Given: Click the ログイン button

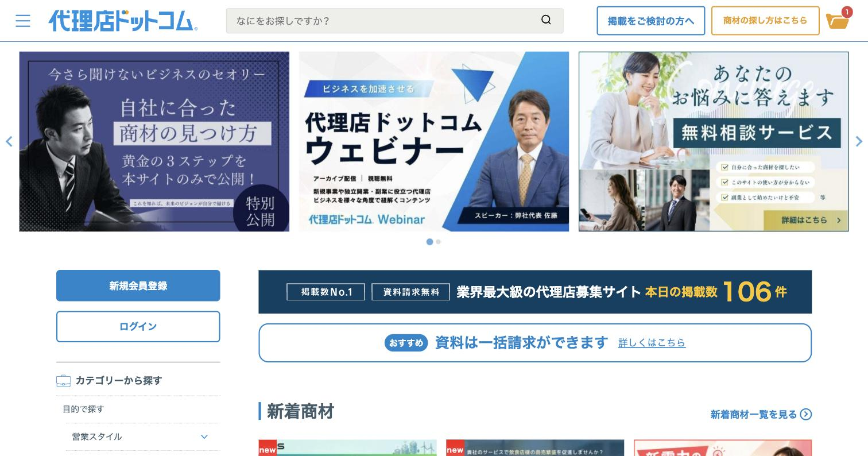Looking at the screenshot, I should [138, 326].
